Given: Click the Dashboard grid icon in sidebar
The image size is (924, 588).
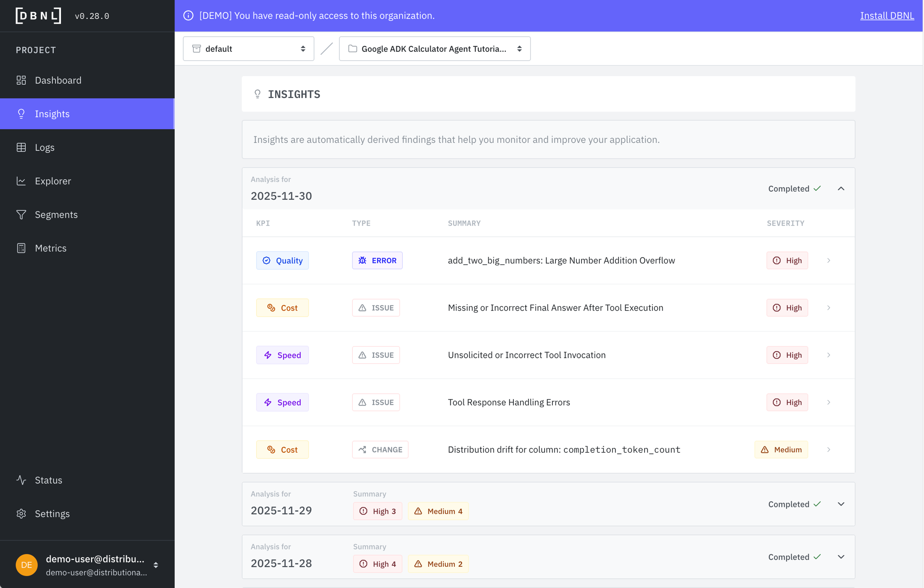Looking at the screenshot, I should pos(21,80).
